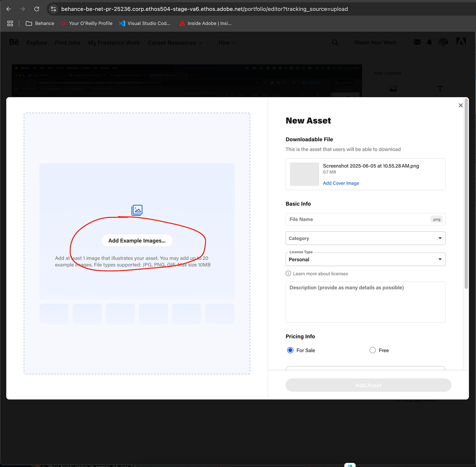
Task: Reload the page with refresh icon
Action: coord(37,9)
